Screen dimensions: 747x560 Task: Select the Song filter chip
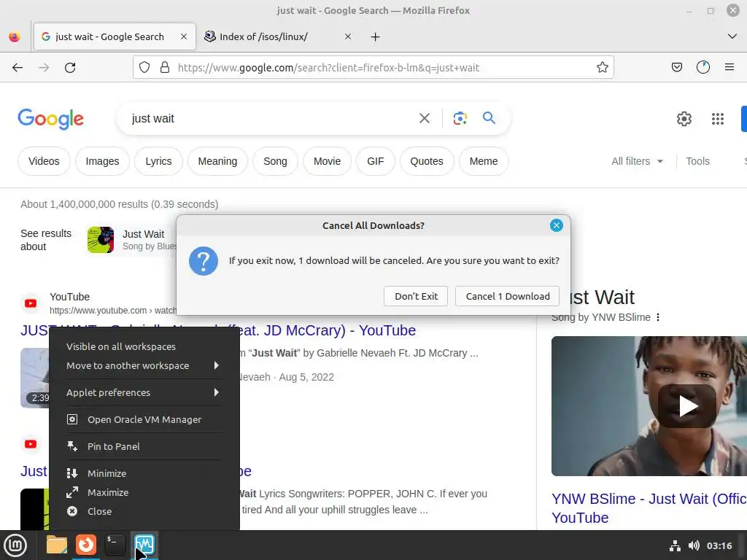pos(275,161)
